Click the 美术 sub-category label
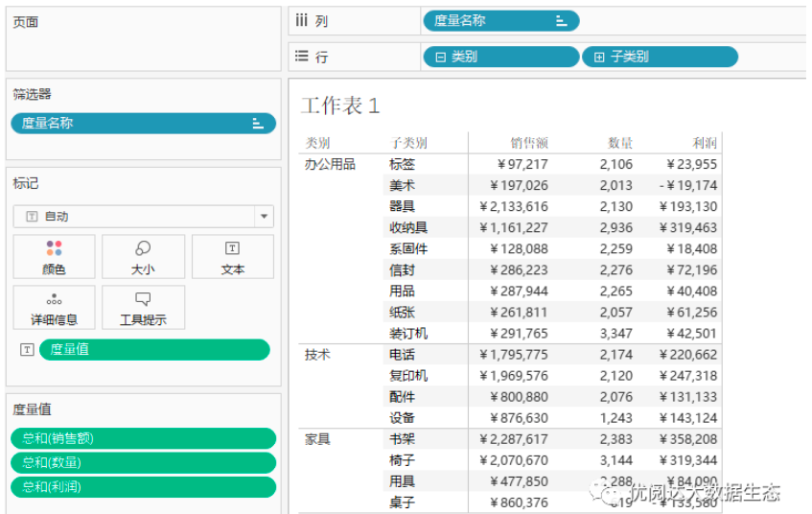The width and height of the screenshot is (812, 514). [402, 185]
